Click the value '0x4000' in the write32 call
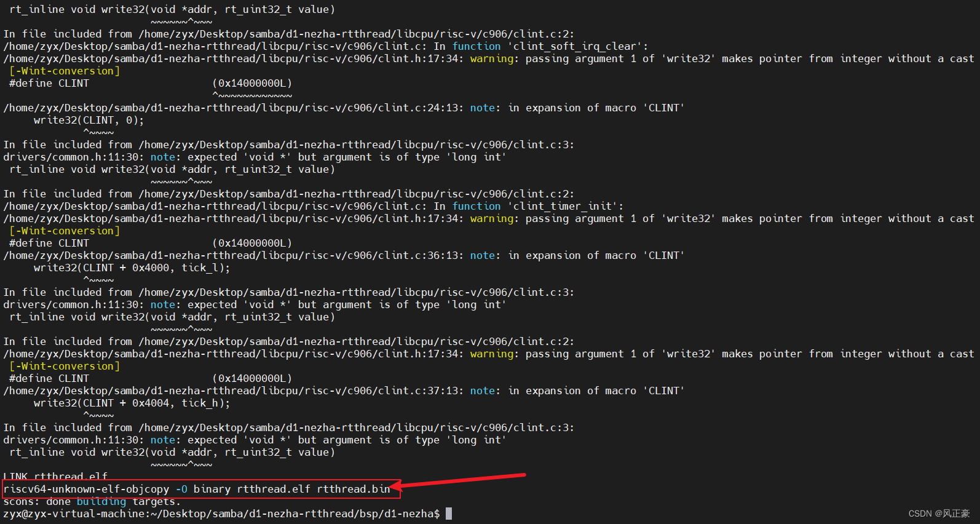 [x=151, y=268]
